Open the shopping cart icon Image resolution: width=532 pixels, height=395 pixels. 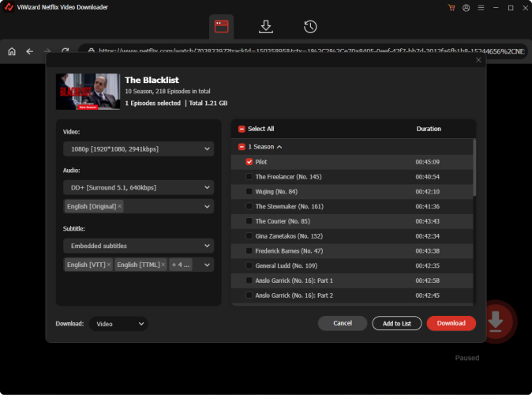[x=451, y=7]
